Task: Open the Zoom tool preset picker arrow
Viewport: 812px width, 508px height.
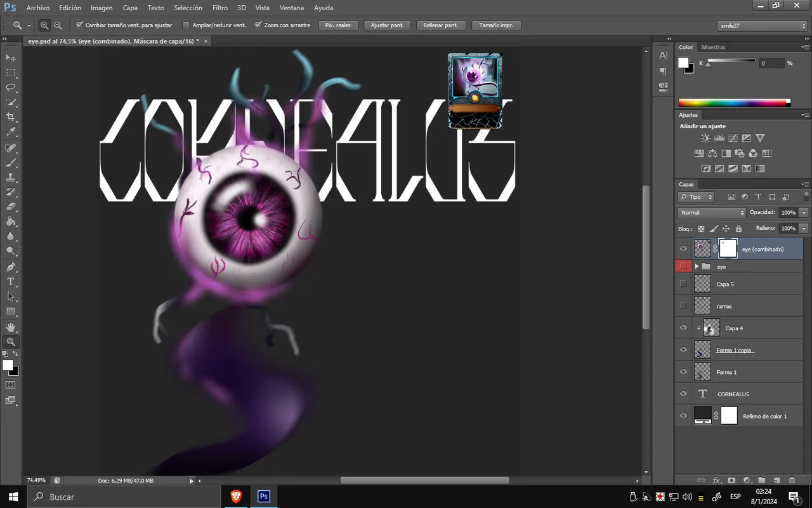Action: point(29,26)
